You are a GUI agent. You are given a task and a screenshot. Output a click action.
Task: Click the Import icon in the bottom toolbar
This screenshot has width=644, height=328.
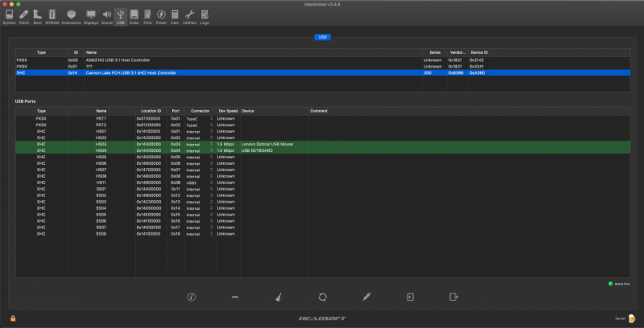tap(410, 297)
